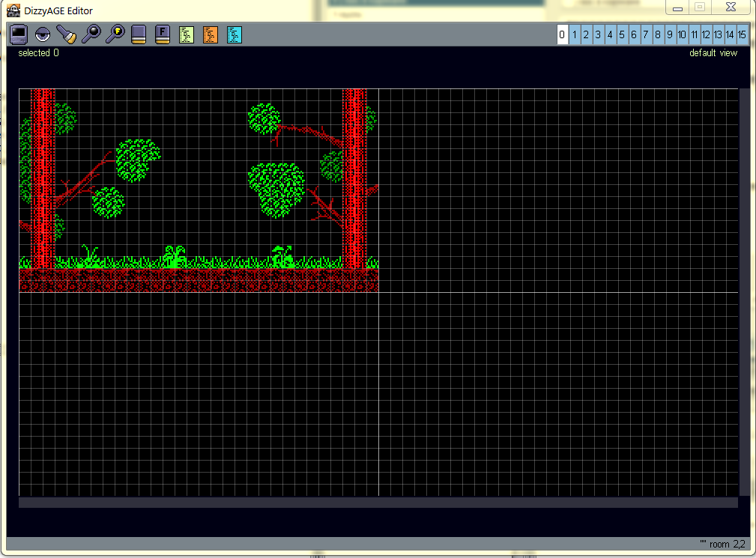Toggle layer 7 button
756x558 pixels.
pyautogui.click(x=646, y=34)
